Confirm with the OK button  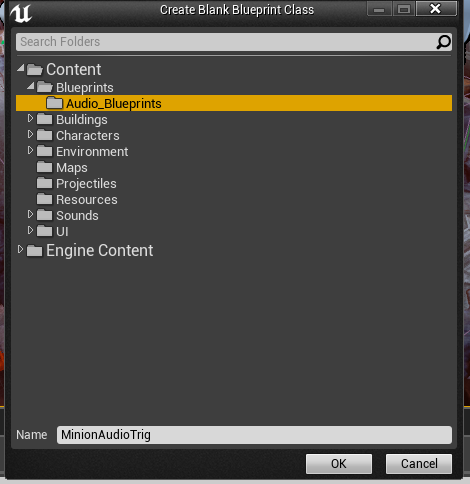[x=339, y=464]
